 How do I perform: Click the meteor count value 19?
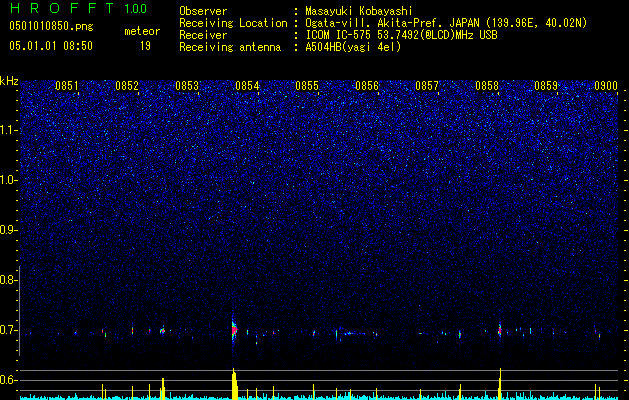pos(145,46)
